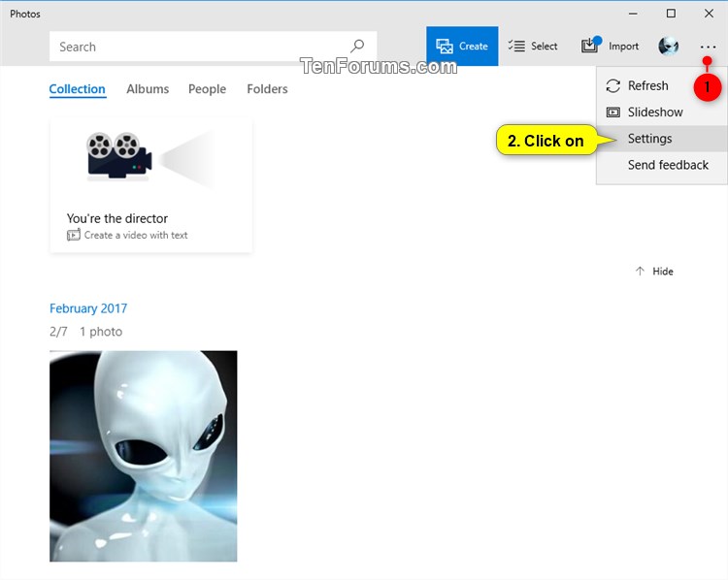Close the Photos window
Screen dimensions: 728x580
(x=709, y=14)
